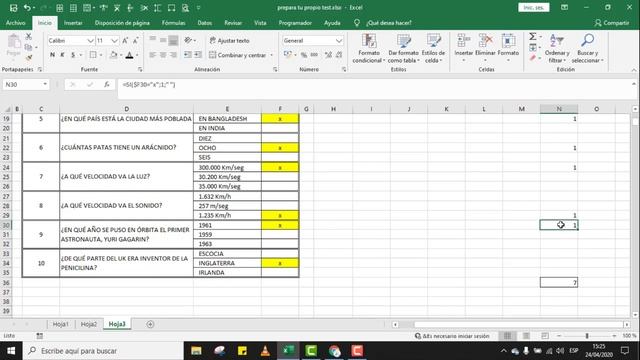The height and width of the screenshot is (360, 640).
Task: Click the Inic. ses. sign-in button
Action: (534, 7)
